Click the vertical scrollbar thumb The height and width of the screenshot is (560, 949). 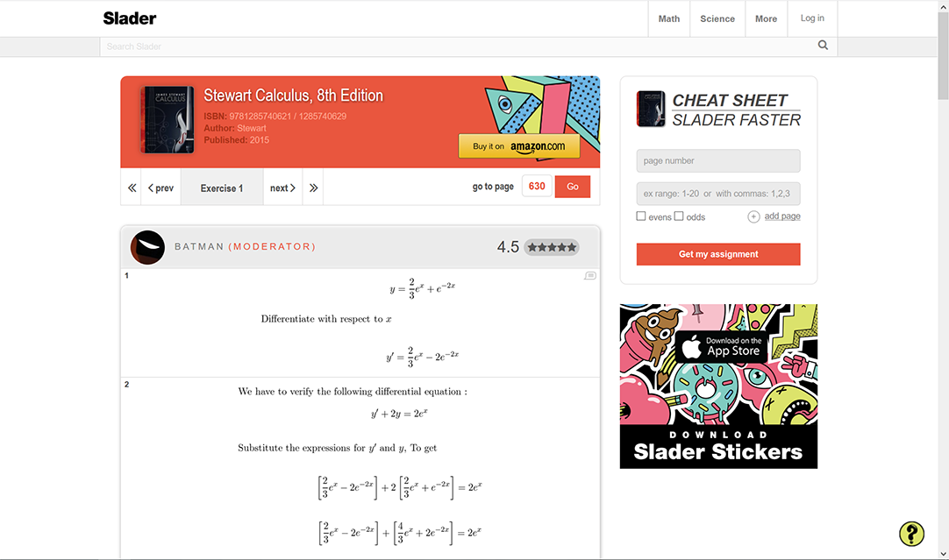coord(943,55)
